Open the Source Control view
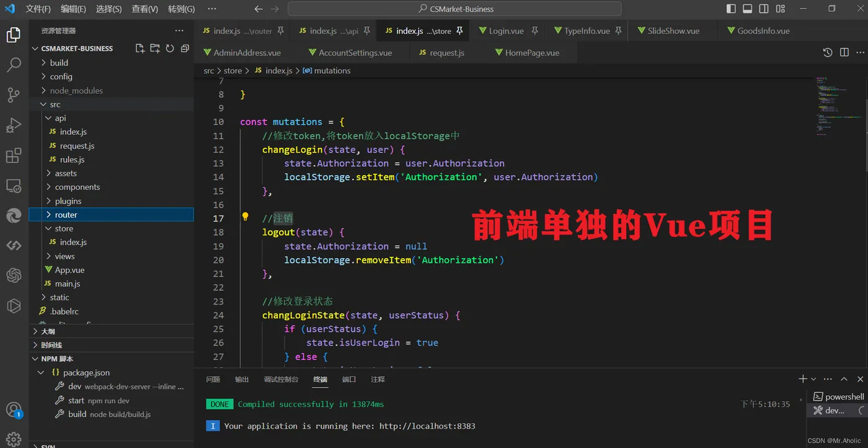Screen dimensions: 868x448 [14, 95]
